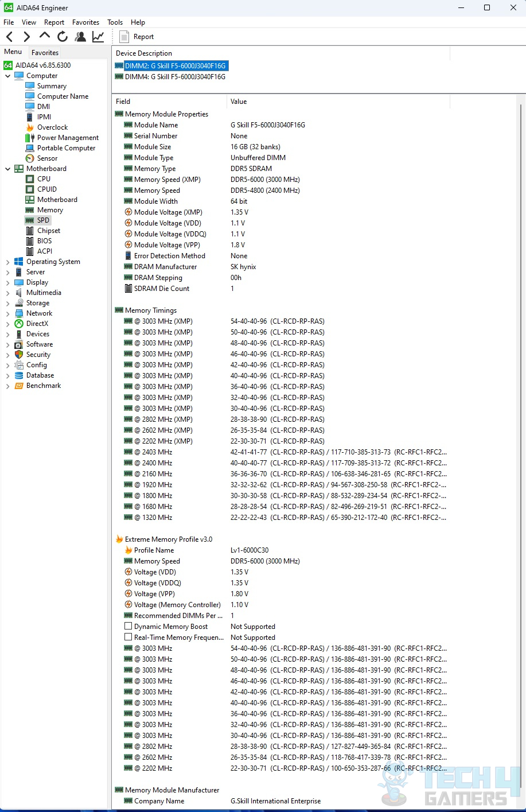Open the graph chart toolbar icon
The height and width of the screenshot is (812, 526).
[x=98, y=37]
